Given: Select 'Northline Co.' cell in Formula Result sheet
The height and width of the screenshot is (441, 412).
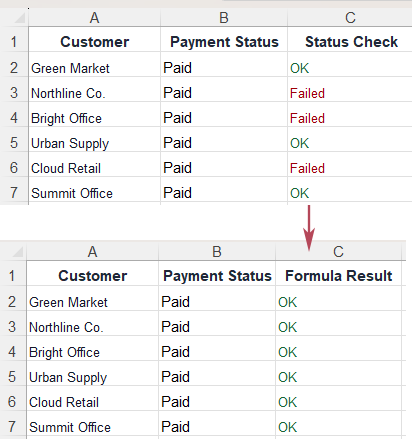Looking at the screenshot, I should pos(92,323).
